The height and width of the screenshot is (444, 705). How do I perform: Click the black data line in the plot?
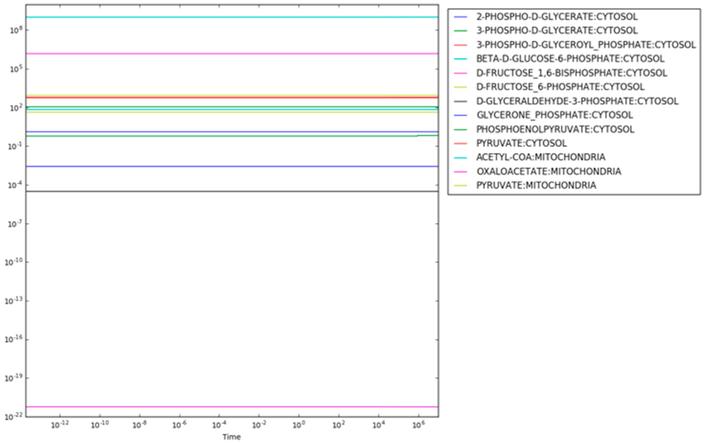point(230,191)
